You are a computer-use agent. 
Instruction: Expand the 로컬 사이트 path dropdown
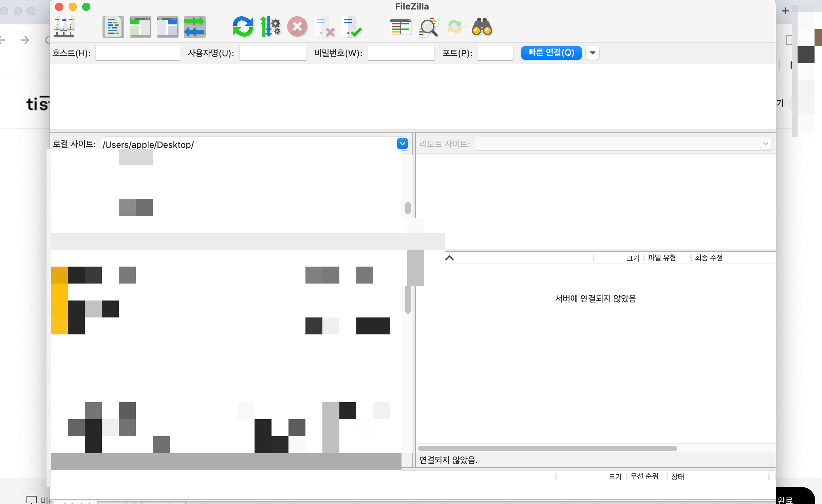pyautogui.click(x=403, y=144)
